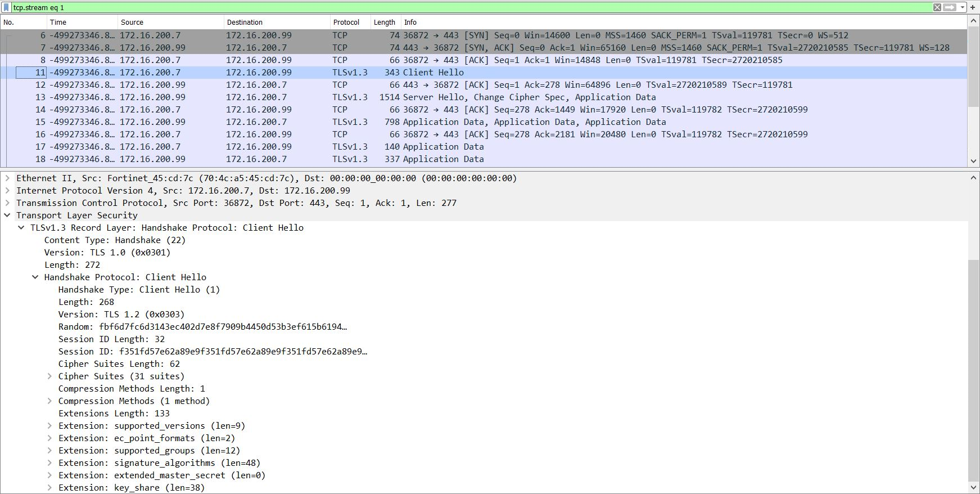Sort packets by the No. column
The width and height of the screenshot is (980, 494).
[x=24, y=23]
